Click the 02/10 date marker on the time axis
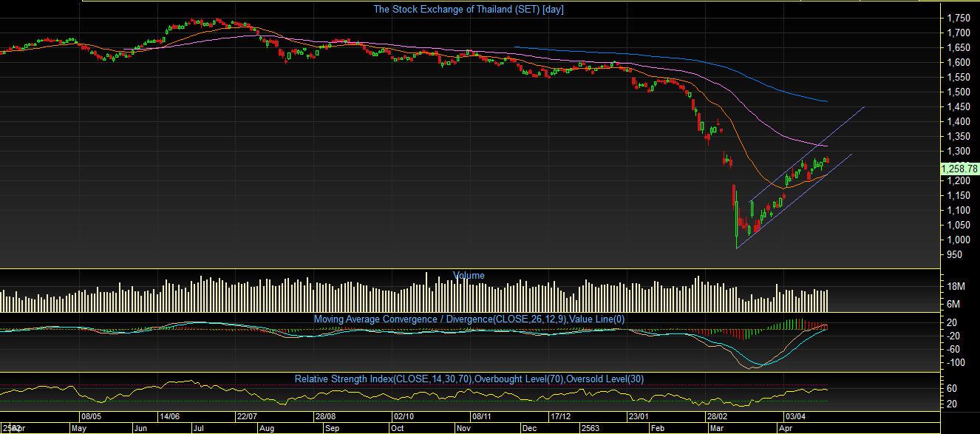The height and width of the screenshot is (434, 980). [x=404, y=417]
